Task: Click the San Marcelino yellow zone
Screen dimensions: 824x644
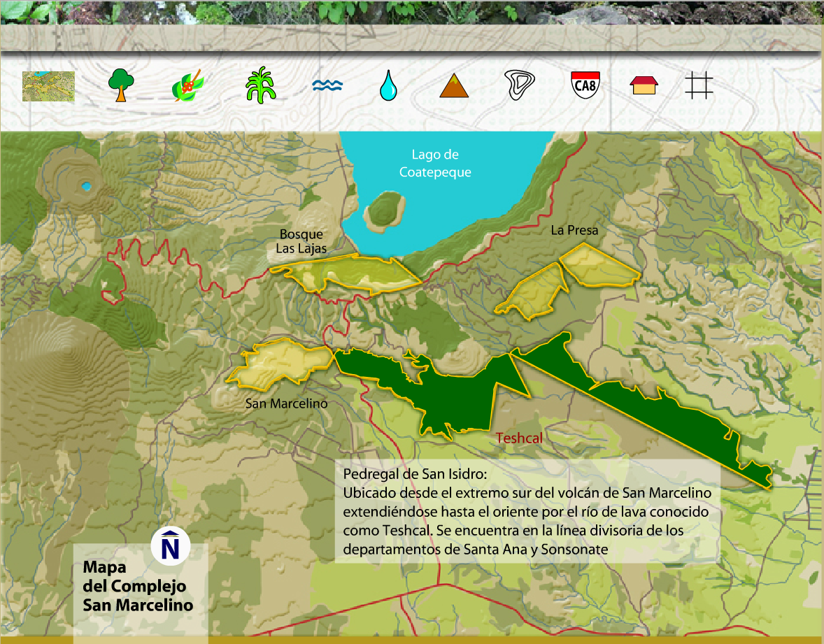Action: (283, 362)
